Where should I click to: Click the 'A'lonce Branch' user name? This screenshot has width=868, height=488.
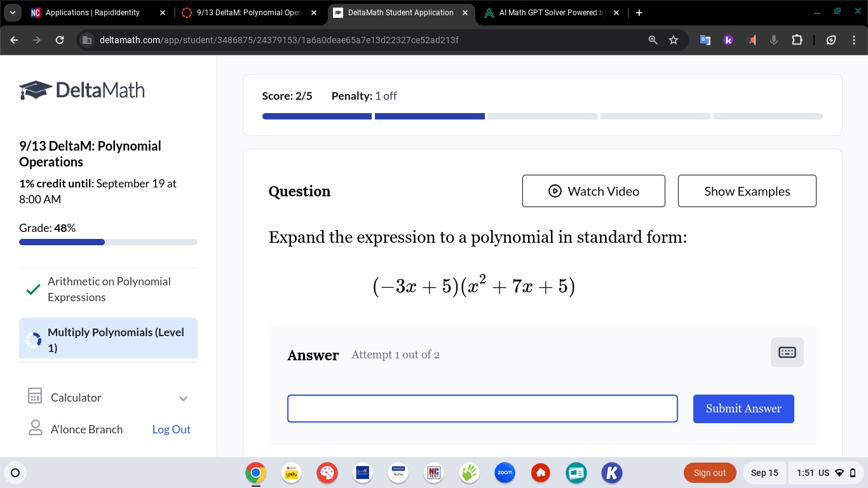point(86,429)
